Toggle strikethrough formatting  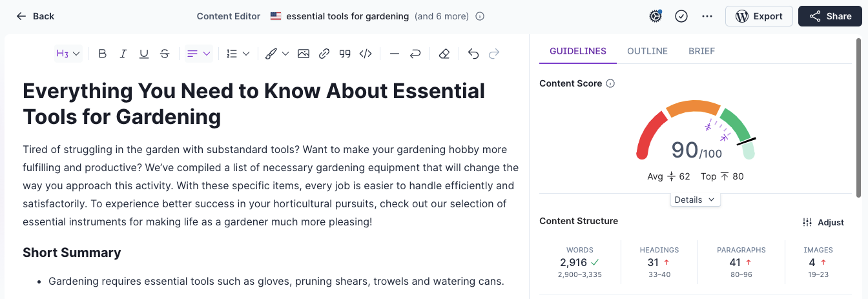click(165, 54)
